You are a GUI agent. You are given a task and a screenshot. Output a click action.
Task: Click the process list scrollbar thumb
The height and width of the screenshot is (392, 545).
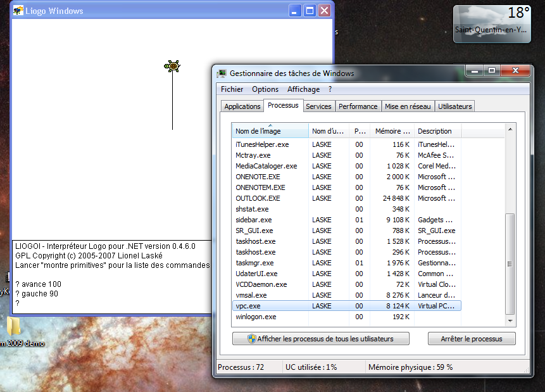(510, 264)
